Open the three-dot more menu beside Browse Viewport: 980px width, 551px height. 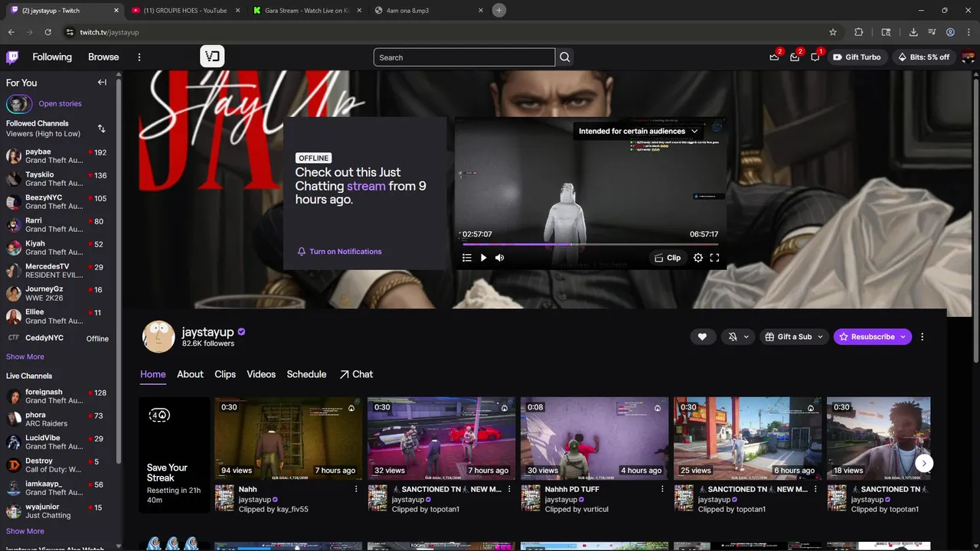click(x=139, y=57)
